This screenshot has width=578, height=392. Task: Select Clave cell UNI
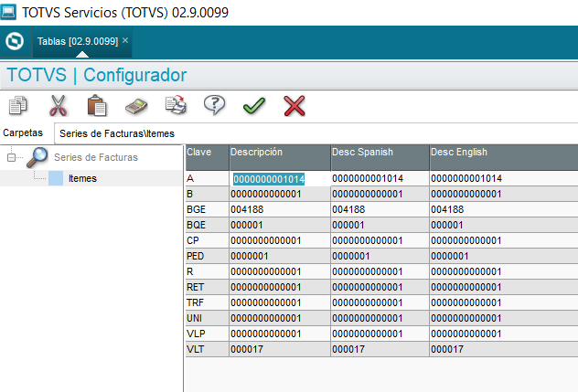point(208,318)
